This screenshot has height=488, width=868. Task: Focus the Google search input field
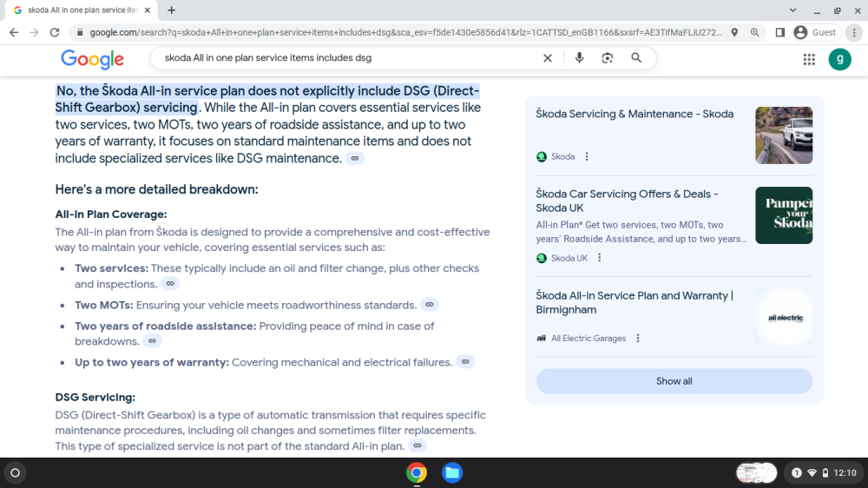pos(349,57)
